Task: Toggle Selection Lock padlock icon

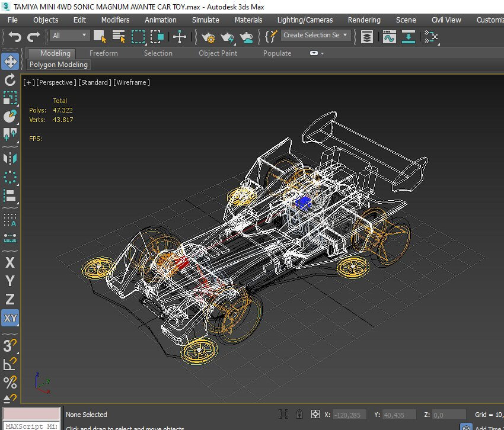Action: pos(299,415)
